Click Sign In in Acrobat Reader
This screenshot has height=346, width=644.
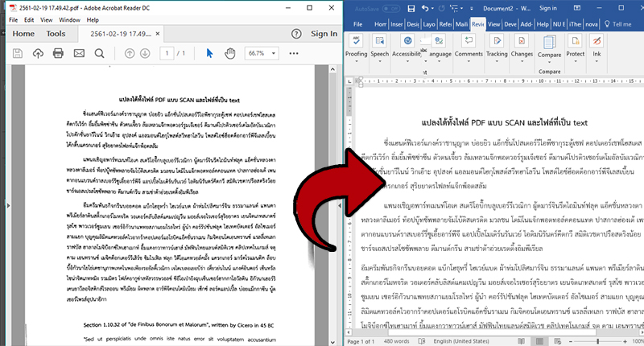coord(324,34)
